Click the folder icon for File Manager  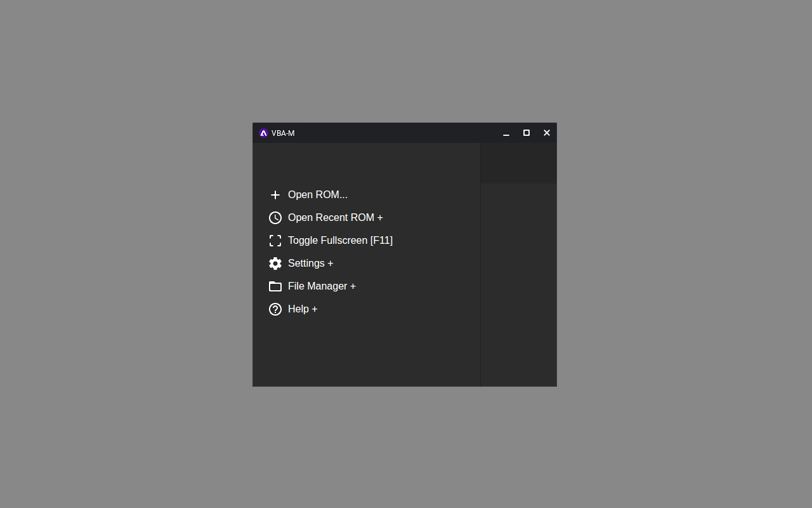(275, 286)
